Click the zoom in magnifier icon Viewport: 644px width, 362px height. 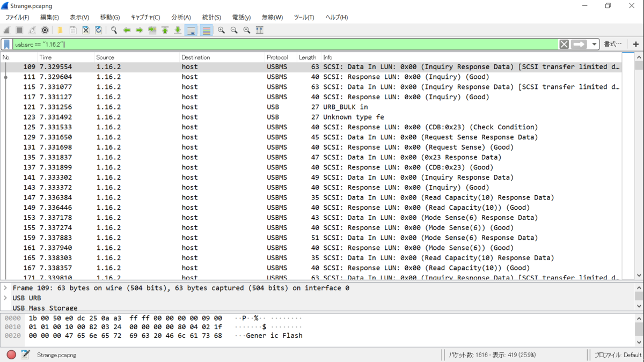point(221,30)
